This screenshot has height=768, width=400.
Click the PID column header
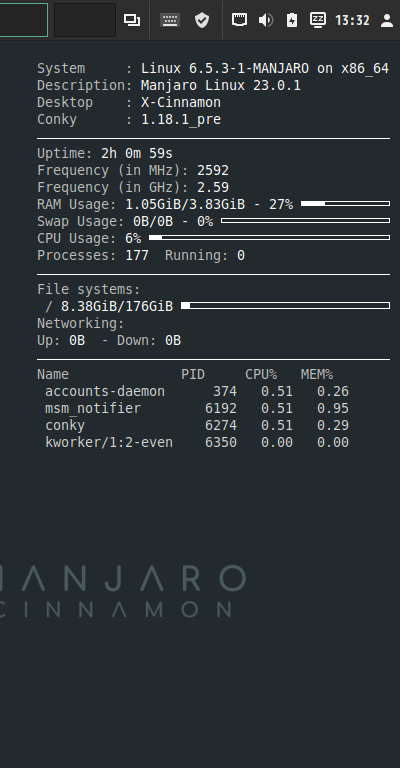(193, 375)
